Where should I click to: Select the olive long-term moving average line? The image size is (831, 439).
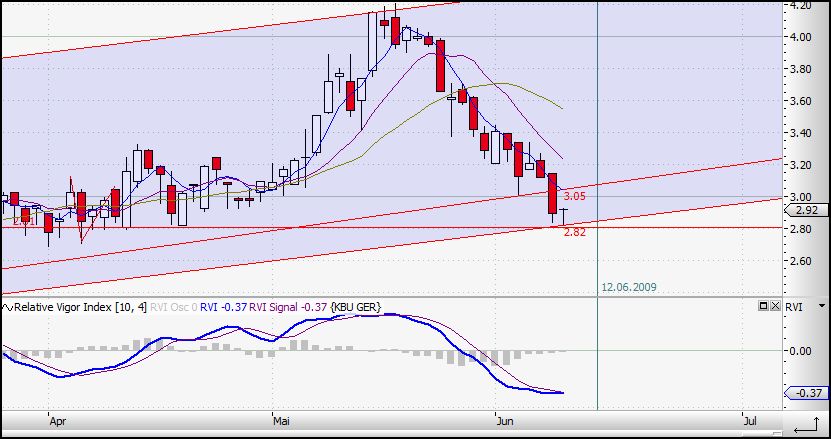point(520,88)
